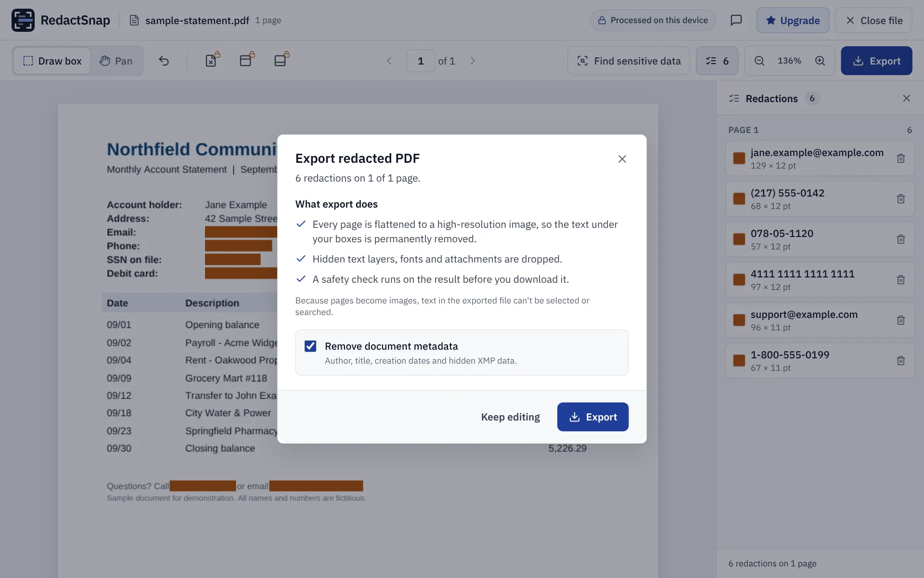
Task: Click the locked header redaction tool icon
Action: [246, 60]
